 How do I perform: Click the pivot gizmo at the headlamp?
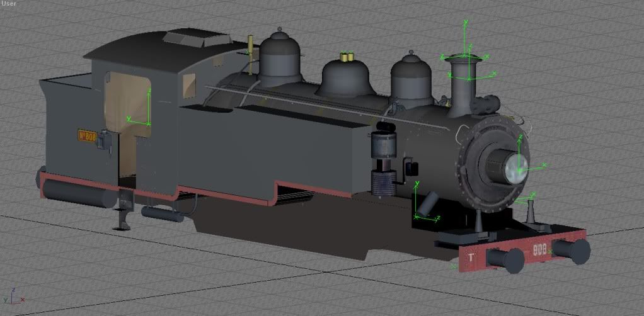(520, 170)
